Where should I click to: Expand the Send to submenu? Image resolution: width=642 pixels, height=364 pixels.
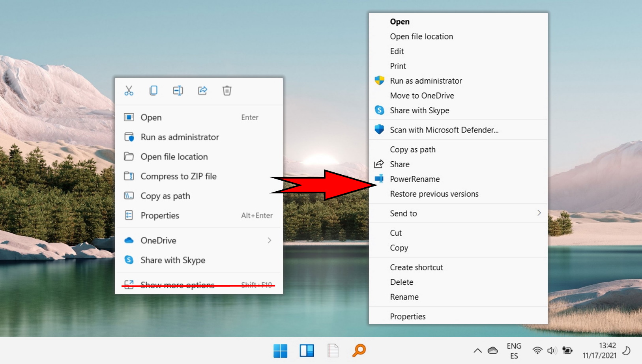tap(458, 213)
